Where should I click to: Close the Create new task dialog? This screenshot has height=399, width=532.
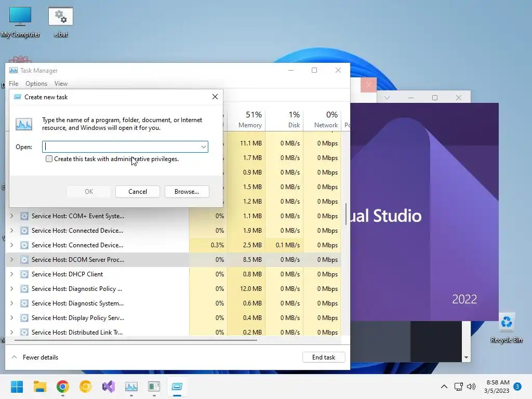pyautogui.click(x=215, y=97)
